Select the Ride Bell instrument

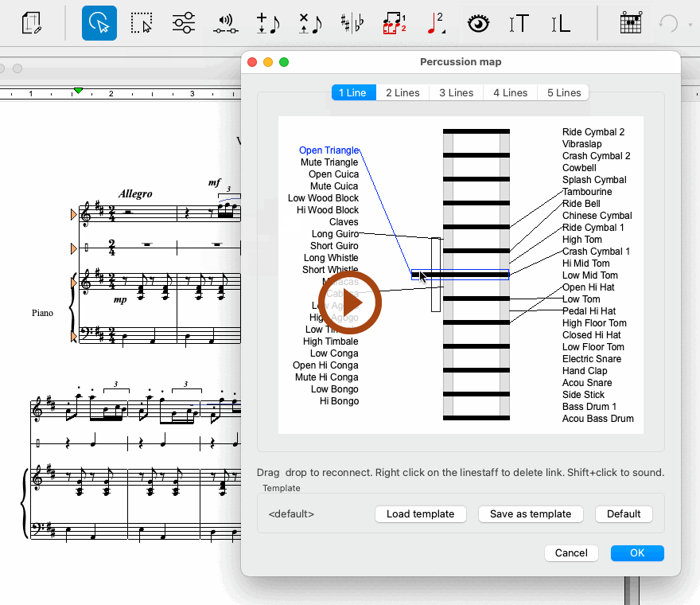coord(581,204)
